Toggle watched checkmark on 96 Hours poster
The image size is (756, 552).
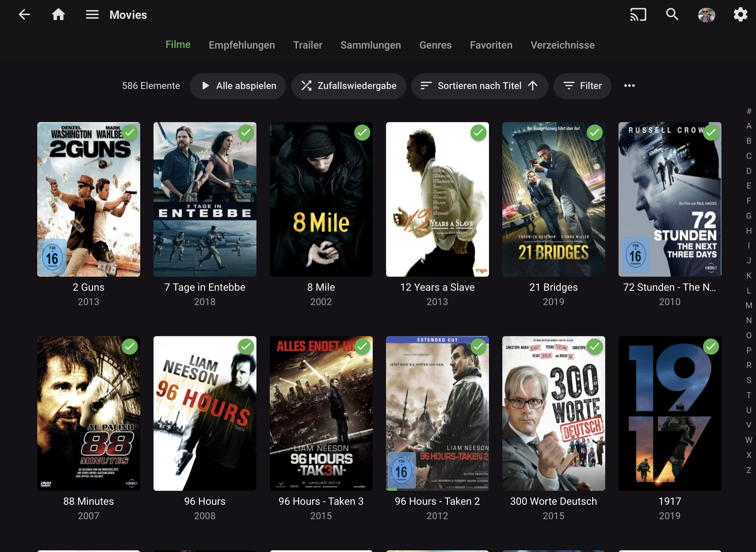click(246, 347)
